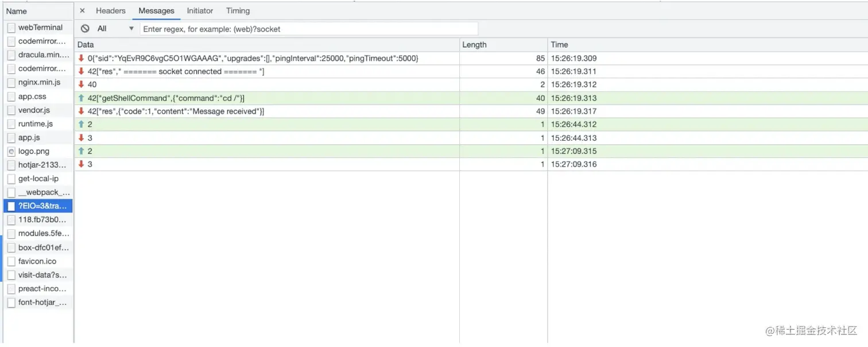
Task: Select the favicon.ico request
Action: coord(38,261)
